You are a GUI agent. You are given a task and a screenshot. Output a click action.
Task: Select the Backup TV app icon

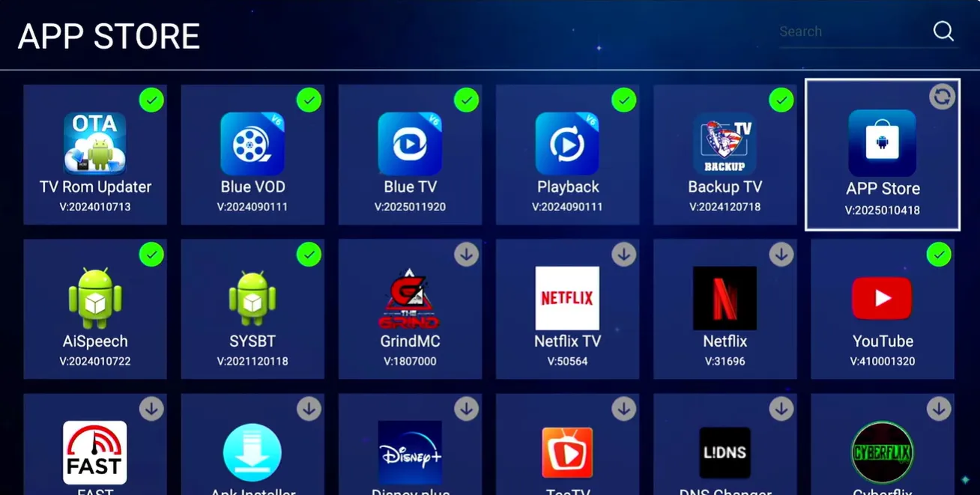coord(725,144)
